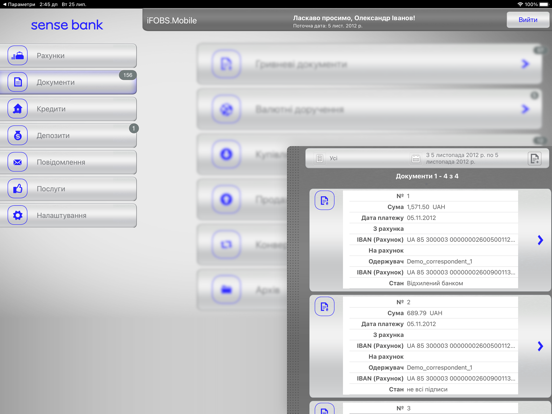
Task: Expand Гривневі документи chevron arrow
Action: click(x=525, y=64)
